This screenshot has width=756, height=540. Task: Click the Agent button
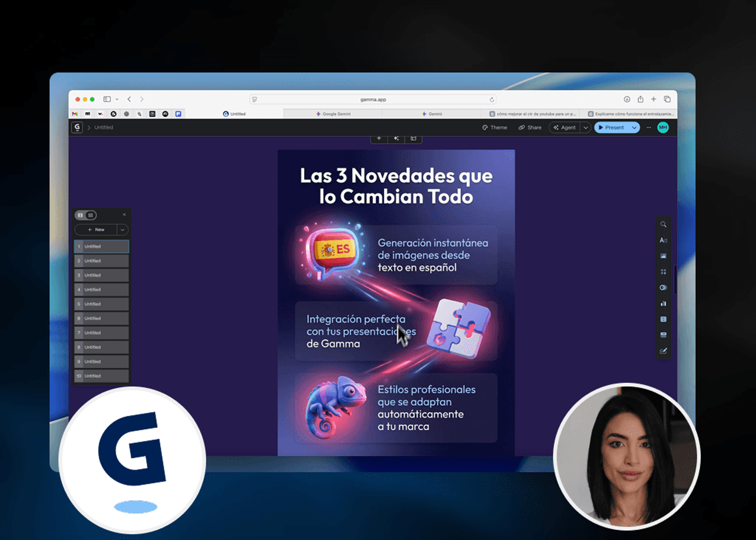tap(564, 127)
